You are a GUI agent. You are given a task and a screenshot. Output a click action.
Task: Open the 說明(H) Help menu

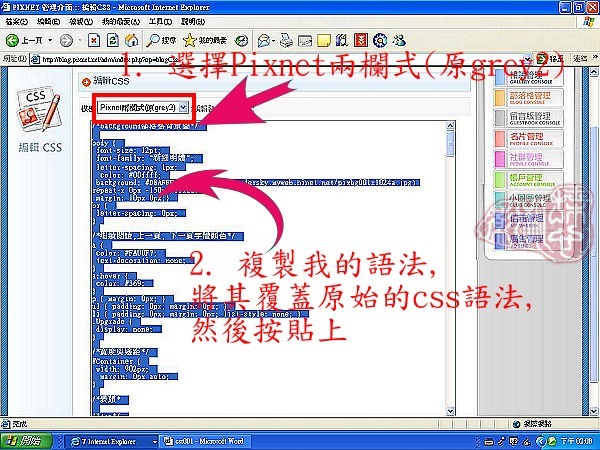coord(193,22)
